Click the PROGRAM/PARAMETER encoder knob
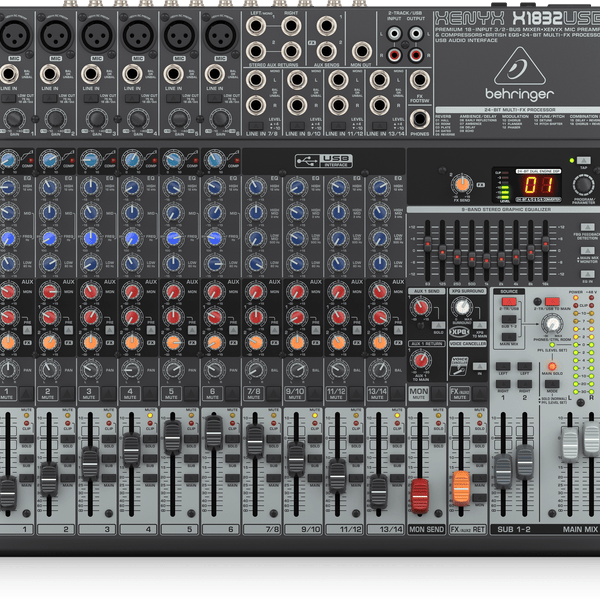The height and width of the screenshot is (600, 600). click(583, 185)
